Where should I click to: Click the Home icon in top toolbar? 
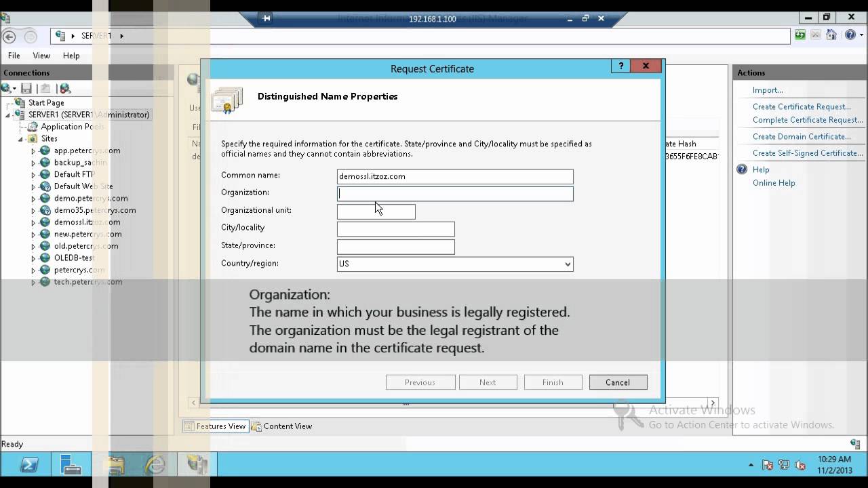click(830, 35)
